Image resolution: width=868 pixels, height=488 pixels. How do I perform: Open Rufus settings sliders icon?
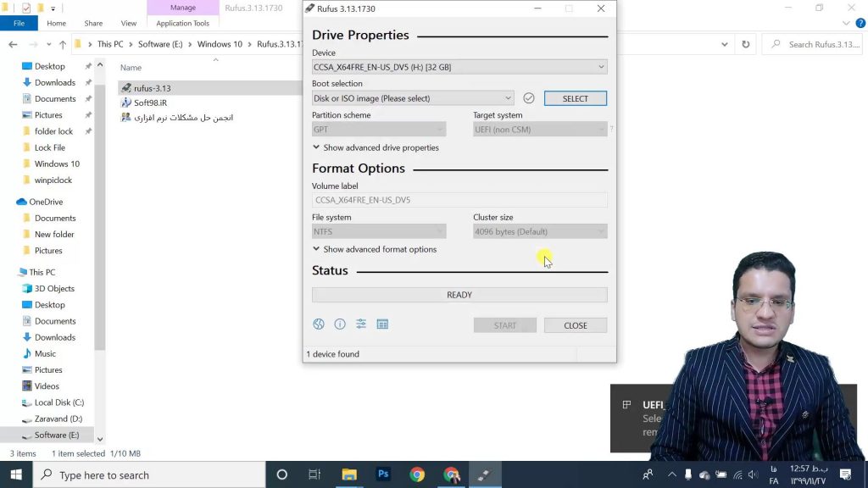pyautogui.click(x=361, y=324)
